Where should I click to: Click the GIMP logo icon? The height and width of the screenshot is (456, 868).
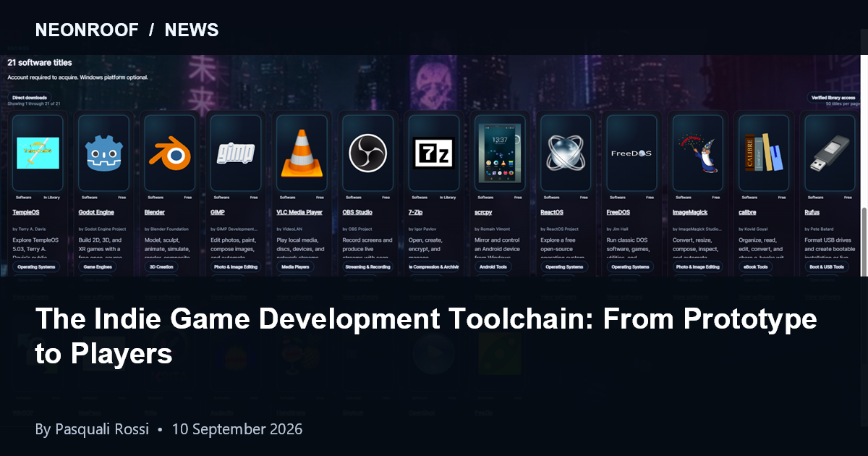(x=235, y=153)
